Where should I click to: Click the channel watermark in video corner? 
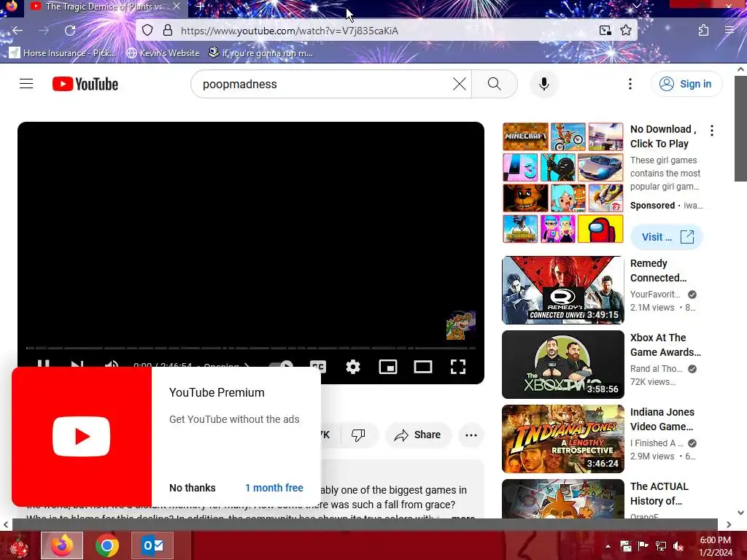coord(460,325)
